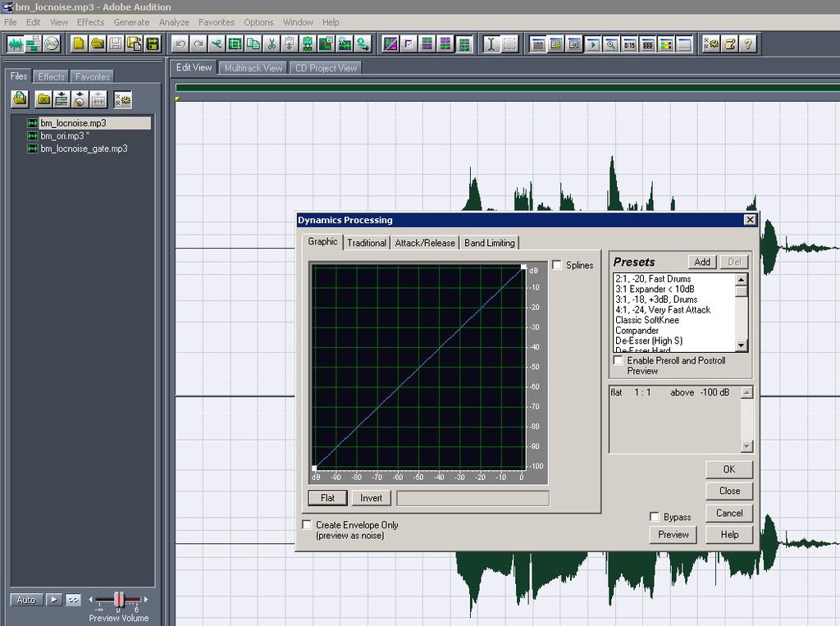The image size is (840, 626).
Task: Click Cancel in Dynamics Processing dialog
Action: click(729, 513)
